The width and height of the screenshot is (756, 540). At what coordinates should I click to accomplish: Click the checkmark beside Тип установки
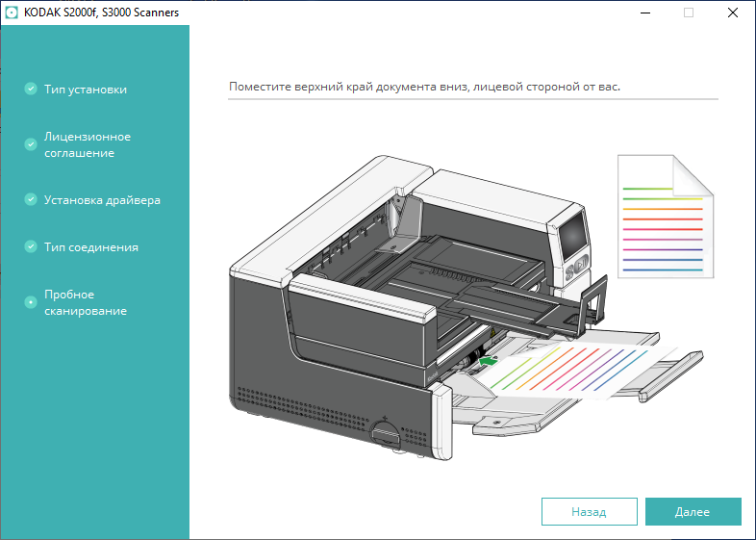tap(31, 89)
